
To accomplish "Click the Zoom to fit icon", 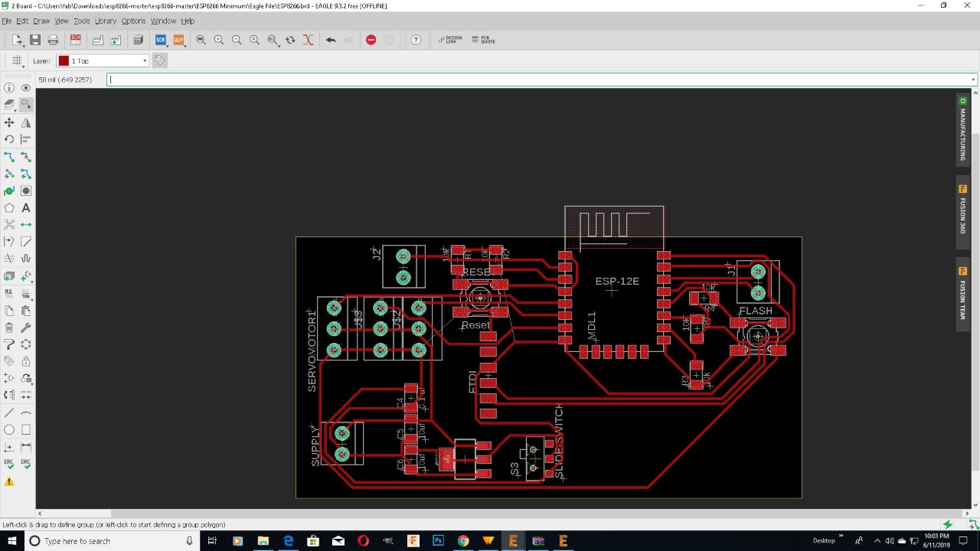I will click(201, 40).
